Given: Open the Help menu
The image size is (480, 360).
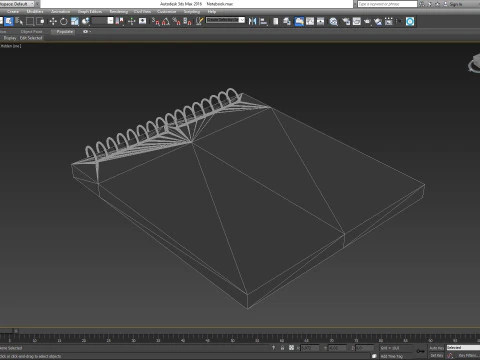Looking at the screenshot, I should 212,11.
